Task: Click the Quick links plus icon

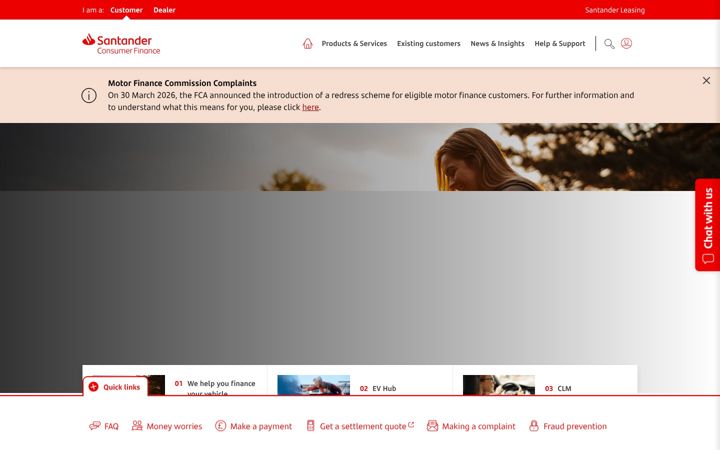Action: [94, 387]
